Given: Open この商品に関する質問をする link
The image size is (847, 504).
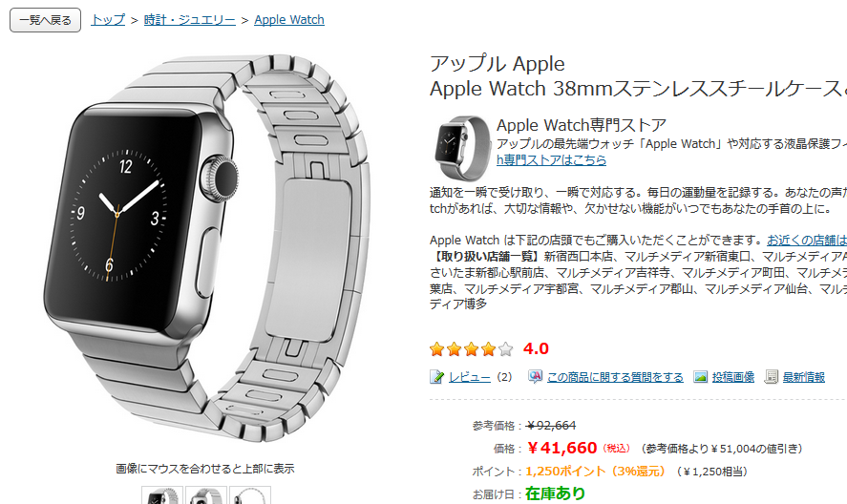Looking at the screenshot, I should pos(615,377).
